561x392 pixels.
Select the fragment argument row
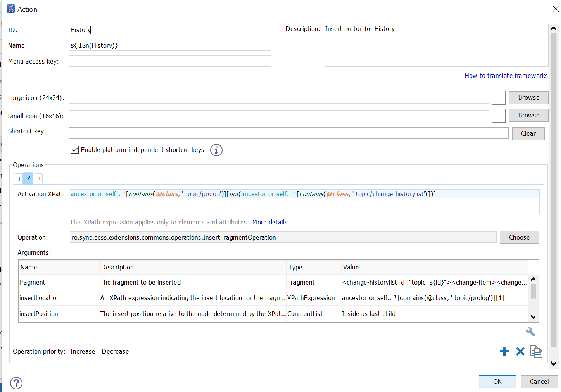pos(273,282)
